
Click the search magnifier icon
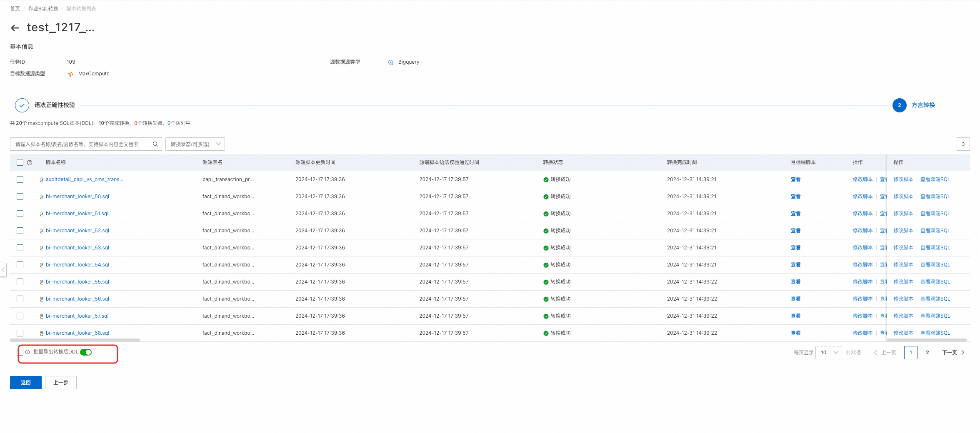tap(155, 144)
